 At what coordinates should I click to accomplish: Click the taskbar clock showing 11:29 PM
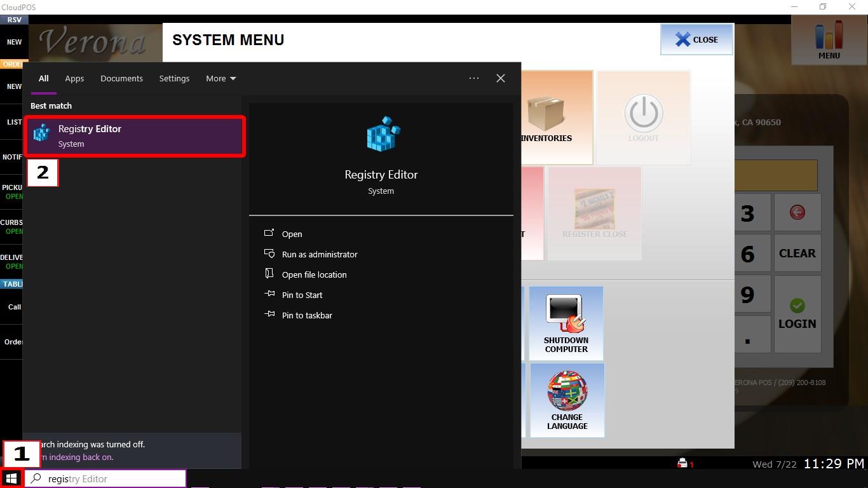pyautogui.click(x=834, y=464)
